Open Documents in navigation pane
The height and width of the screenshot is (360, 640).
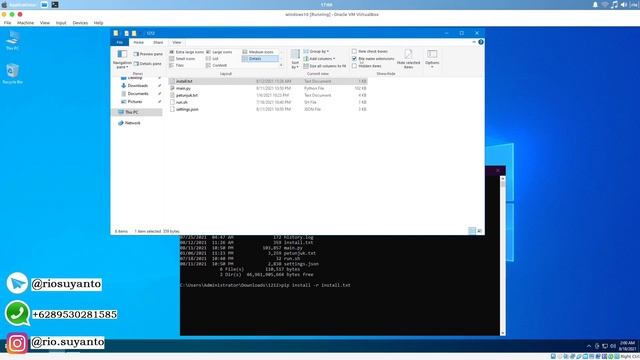tap(138, 93)
